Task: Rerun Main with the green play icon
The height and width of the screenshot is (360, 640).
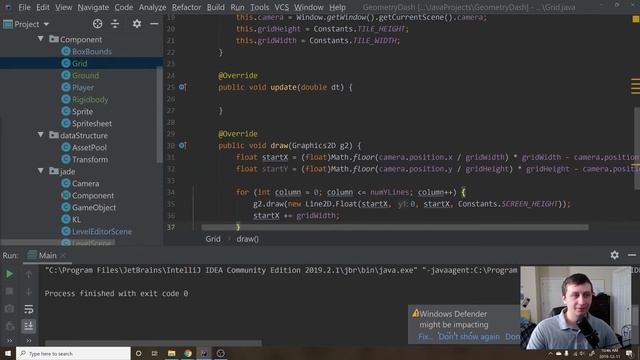Action: 9,274
